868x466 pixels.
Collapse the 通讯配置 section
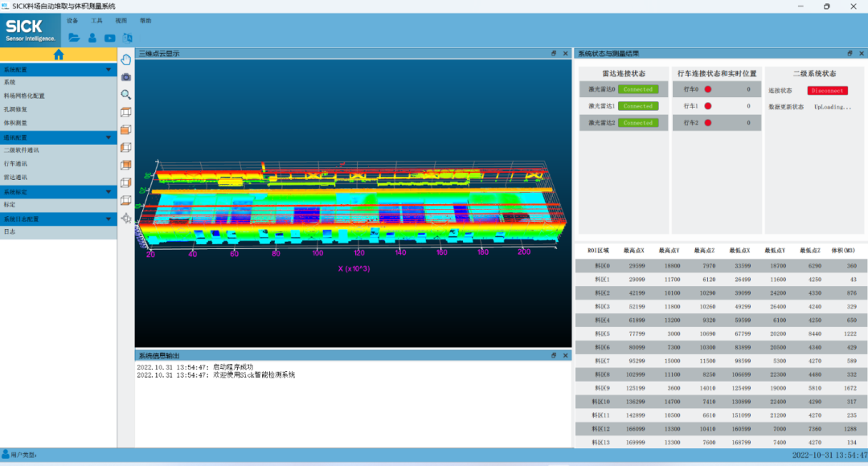point(108,137)
